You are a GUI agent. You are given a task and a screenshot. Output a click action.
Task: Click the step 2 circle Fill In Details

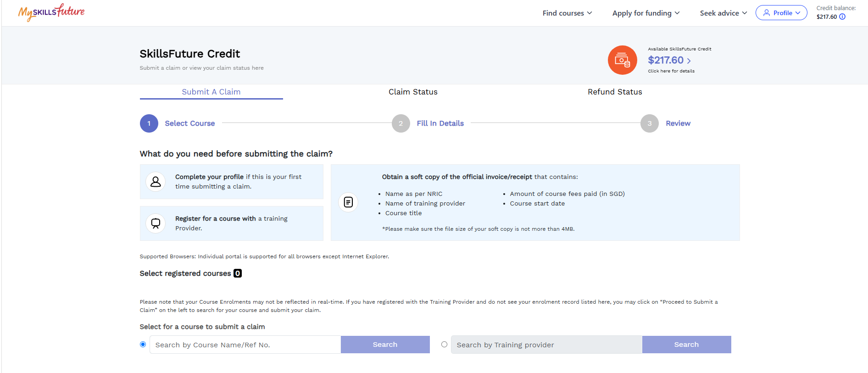[401, 123]
